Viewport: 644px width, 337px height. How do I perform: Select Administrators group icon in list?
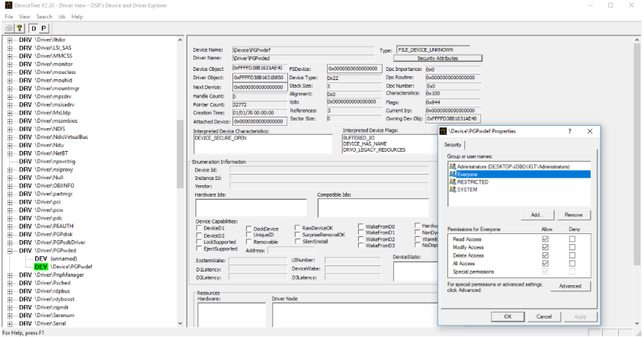point(453,165)
